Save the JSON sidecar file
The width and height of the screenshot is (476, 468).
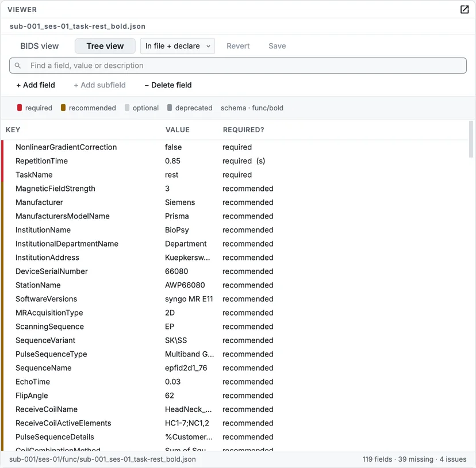[277, 46]
